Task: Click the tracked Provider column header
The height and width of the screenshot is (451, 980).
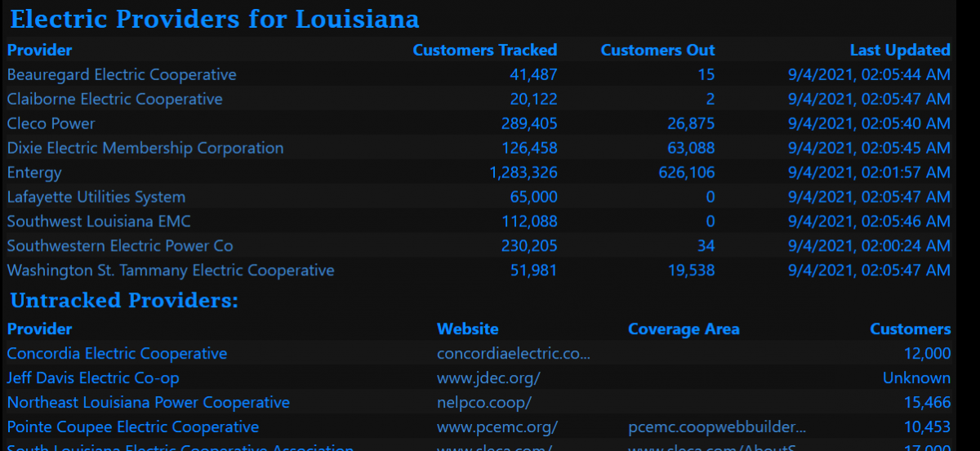Action: click(x=40, y=50)
